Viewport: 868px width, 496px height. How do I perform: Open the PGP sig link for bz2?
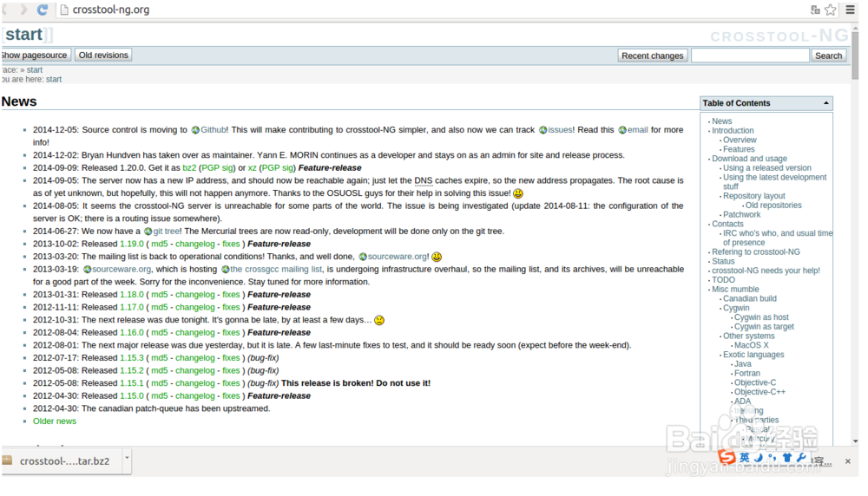(217, 167)
